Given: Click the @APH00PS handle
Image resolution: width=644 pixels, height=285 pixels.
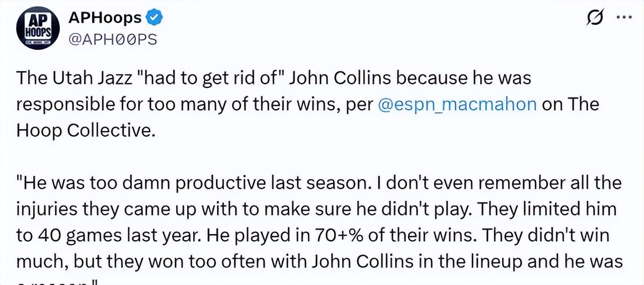Looking at the screenshot, I should pyautogui.click(x=113, y=39).
